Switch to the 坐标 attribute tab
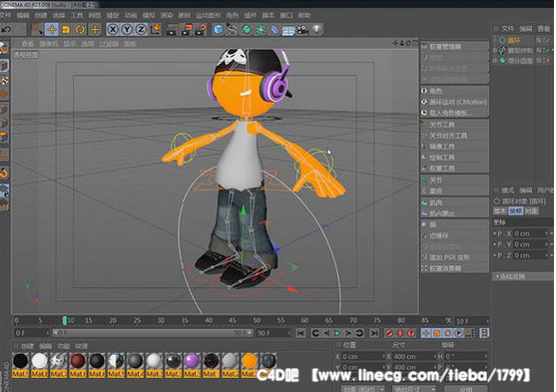The height and width of the screenshot is (392, 556). coord(516,211)
